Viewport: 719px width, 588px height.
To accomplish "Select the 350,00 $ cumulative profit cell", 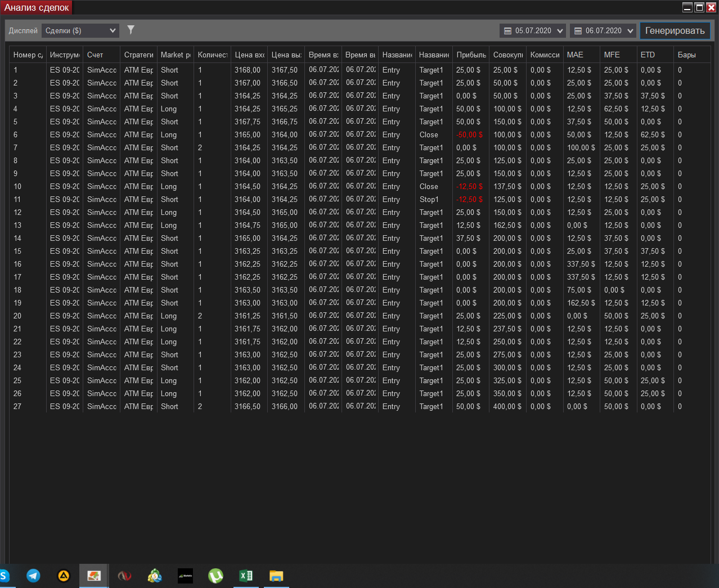I will click(507, 394).
